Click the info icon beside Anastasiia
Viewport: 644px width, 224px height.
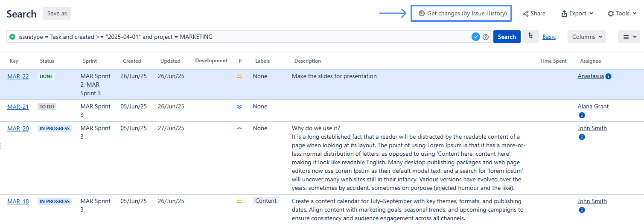click(x=608, y=76)
